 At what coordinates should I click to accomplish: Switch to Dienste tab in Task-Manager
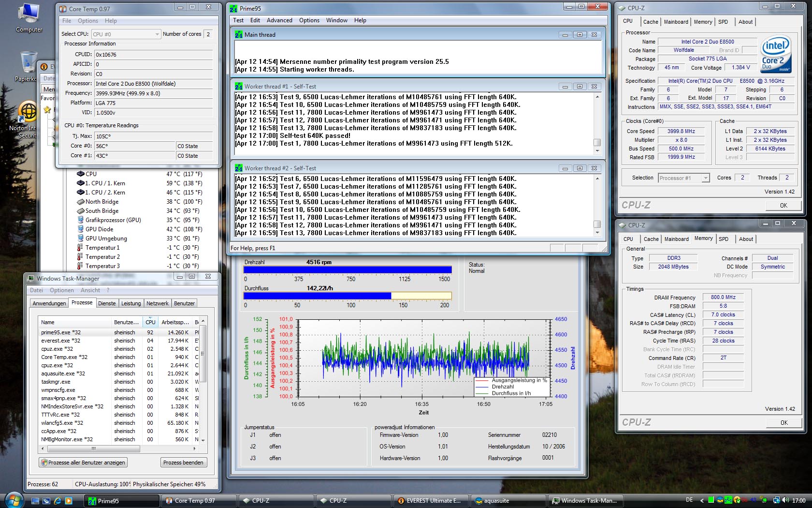(x=107, y=303)
